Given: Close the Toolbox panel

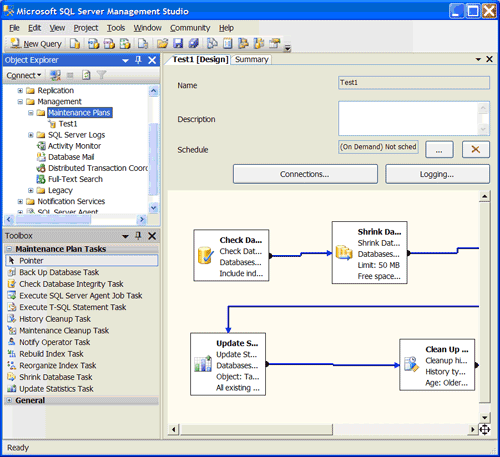Looking at the screenshot, I should 152,236.
